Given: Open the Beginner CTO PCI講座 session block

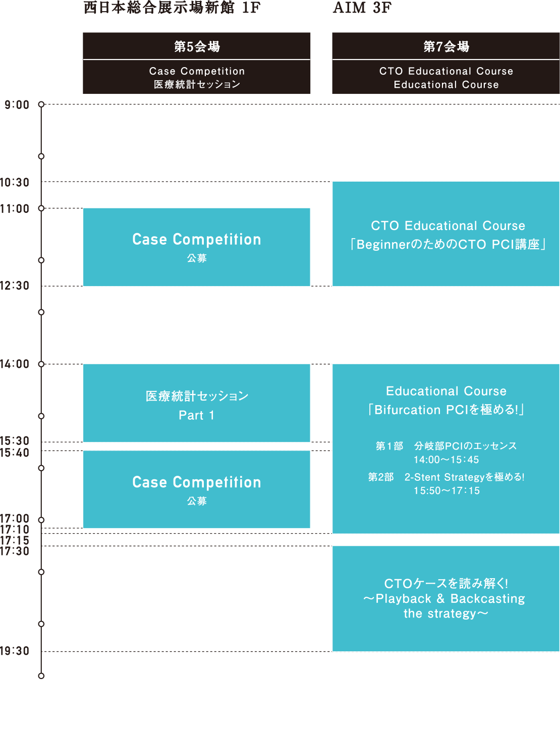Looking at the screenshot, I should (x=446, y=234).
